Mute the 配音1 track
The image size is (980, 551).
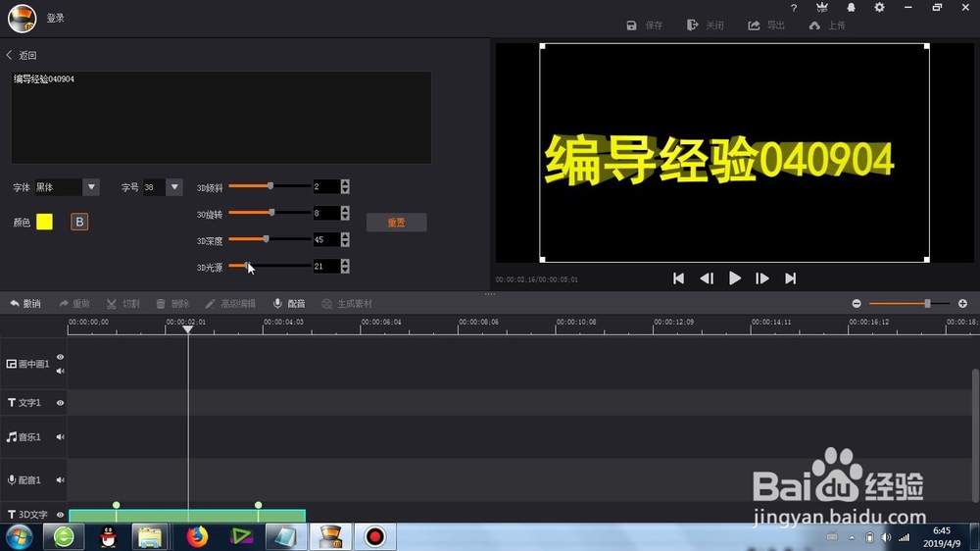click(x=60, y=479)
